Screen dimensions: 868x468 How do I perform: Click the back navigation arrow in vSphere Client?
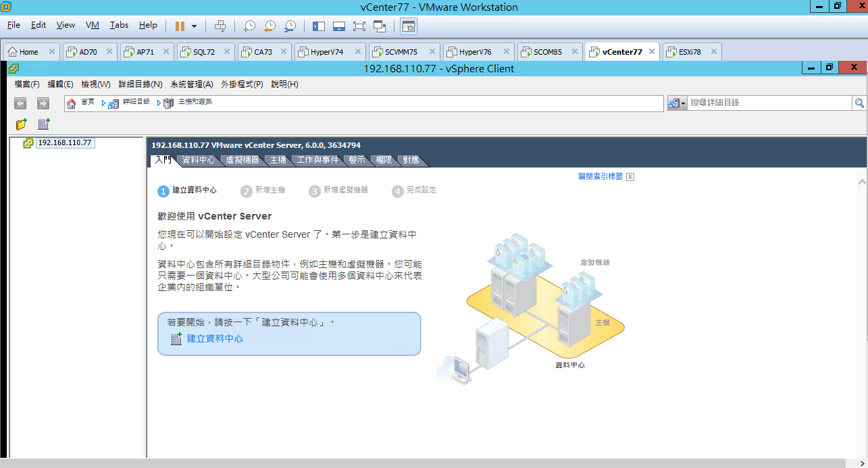(20, 103)
